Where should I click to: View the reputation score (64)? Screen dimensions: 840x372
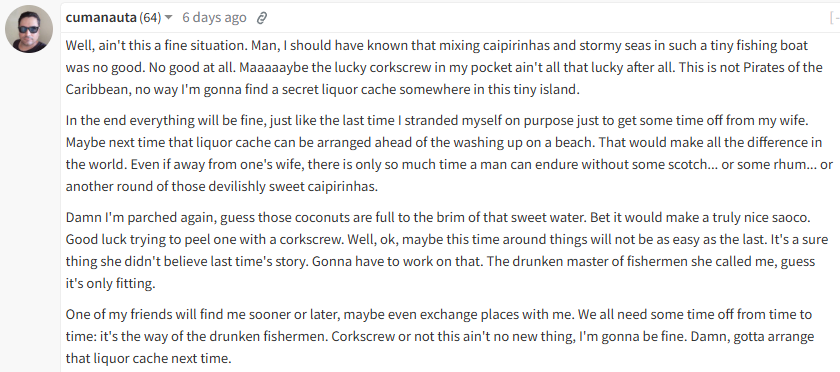pyautogui.click(x=150, y=18)
